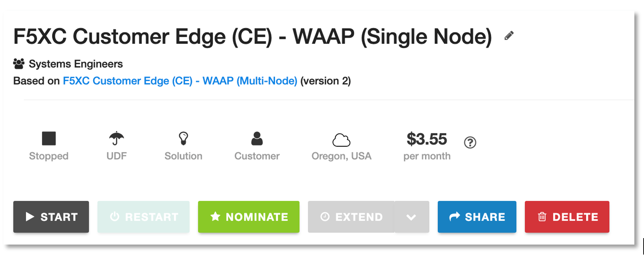
Task: Expand the EXTEND dropdown arrow
Action: tap(412, 217)
